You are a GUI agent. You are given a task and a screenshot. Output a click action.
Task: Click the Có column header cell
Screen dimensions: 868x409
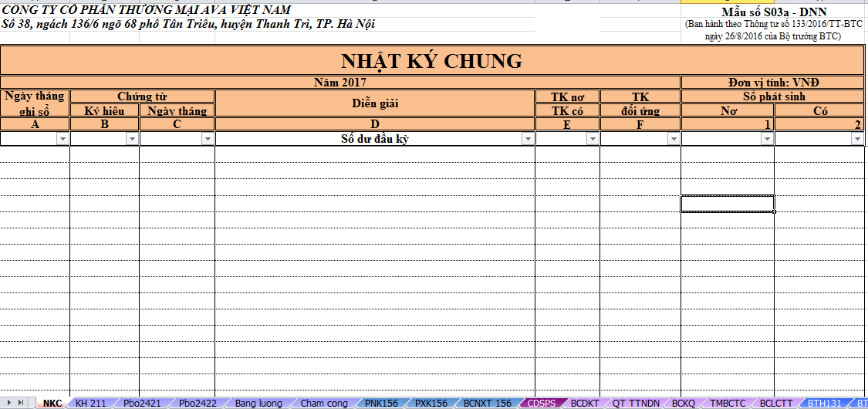click(x=819, y=110)
